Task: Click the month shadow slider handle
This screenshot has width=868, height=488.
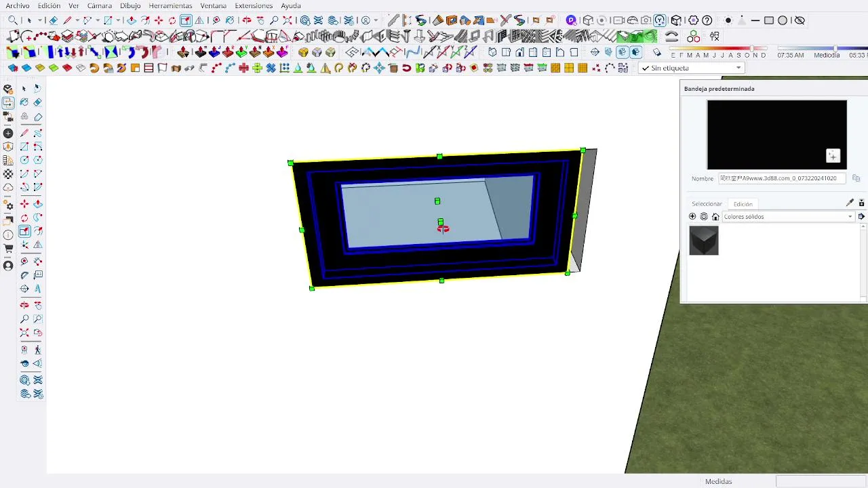Action: 751,48
